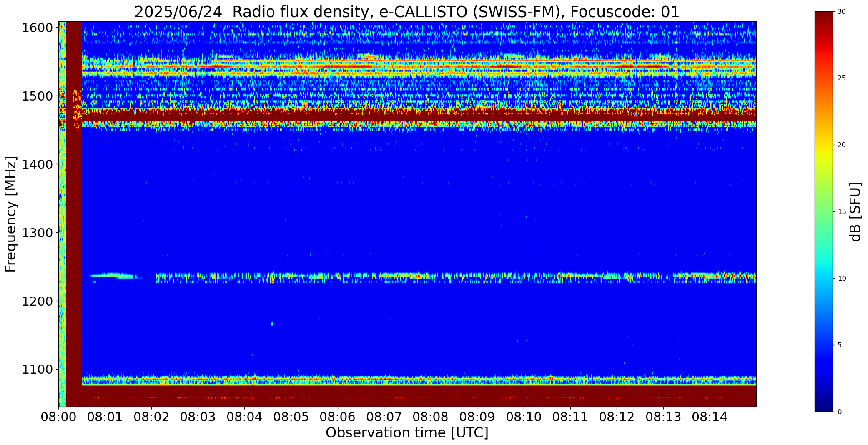Click the noisy band near 1540 MHz
The width and height of the screenshot is (868, 445).
point(419,66)
